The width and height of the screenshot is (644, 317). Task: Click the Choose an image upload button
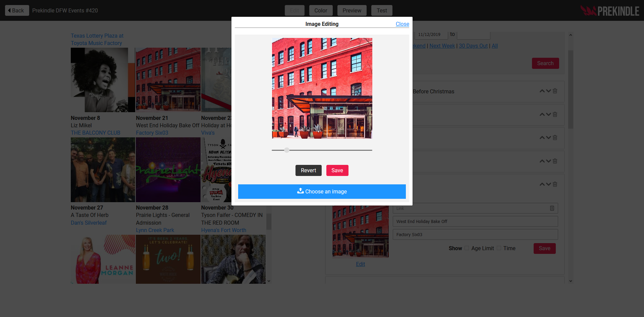tap(322, 191)
